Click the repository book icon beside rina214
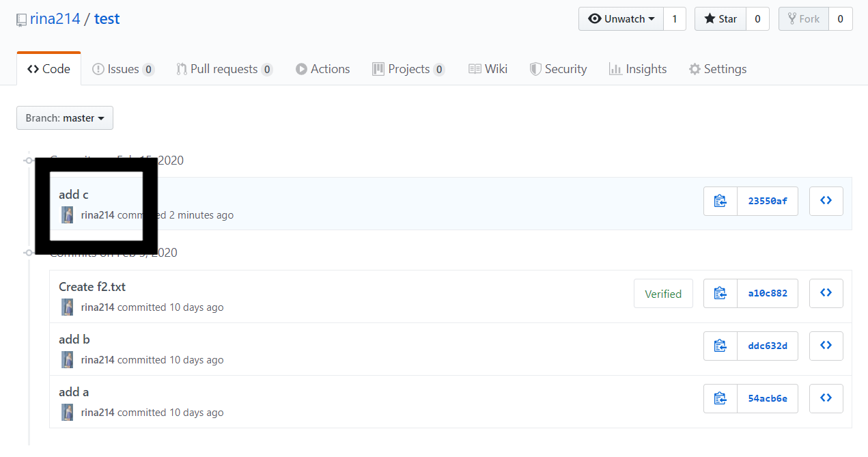This screenshot has width=868, height=457. (x=22, y=20)
